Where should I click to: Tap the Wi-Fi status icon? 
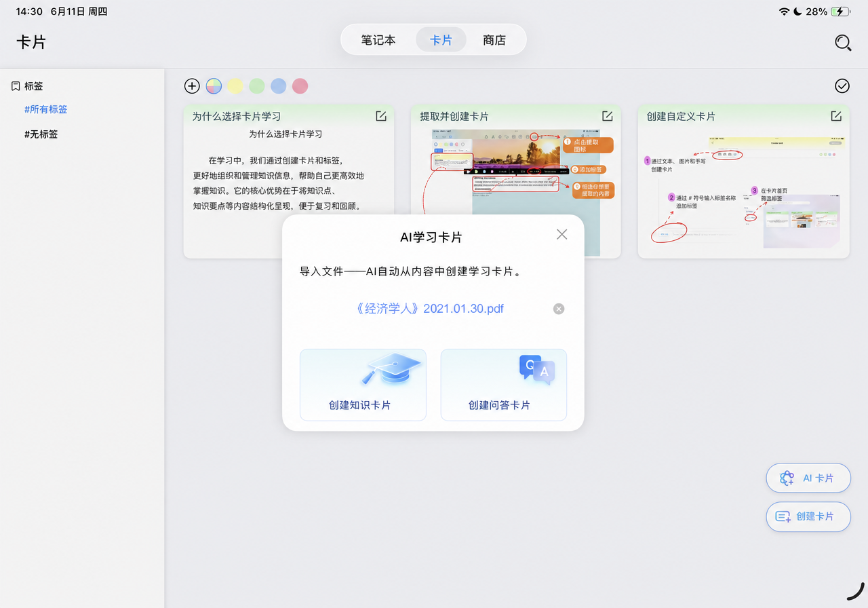[785, 12]
